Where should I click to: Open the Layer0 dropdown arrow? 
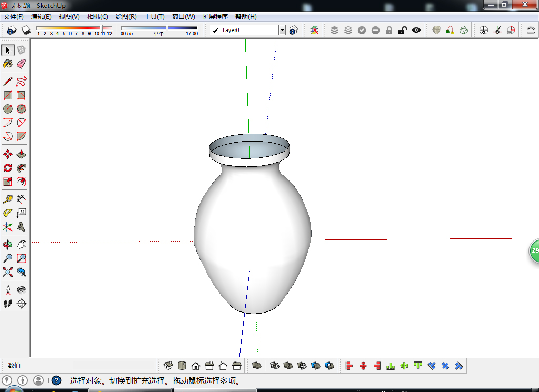pyautogui.click(x=282, y=30)
